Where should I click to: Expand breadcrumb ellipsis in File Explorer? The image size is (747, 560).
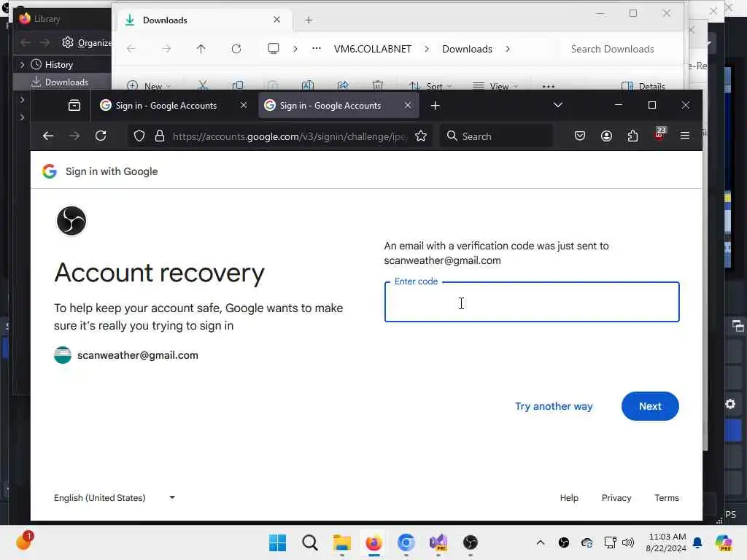point(317,49)
